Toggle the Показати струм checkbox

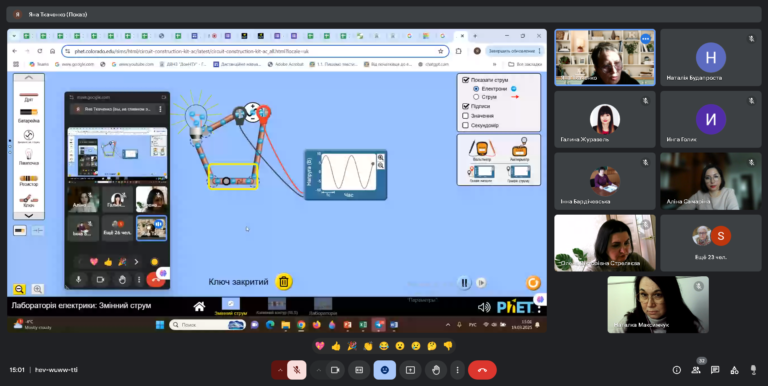[466, 80]
